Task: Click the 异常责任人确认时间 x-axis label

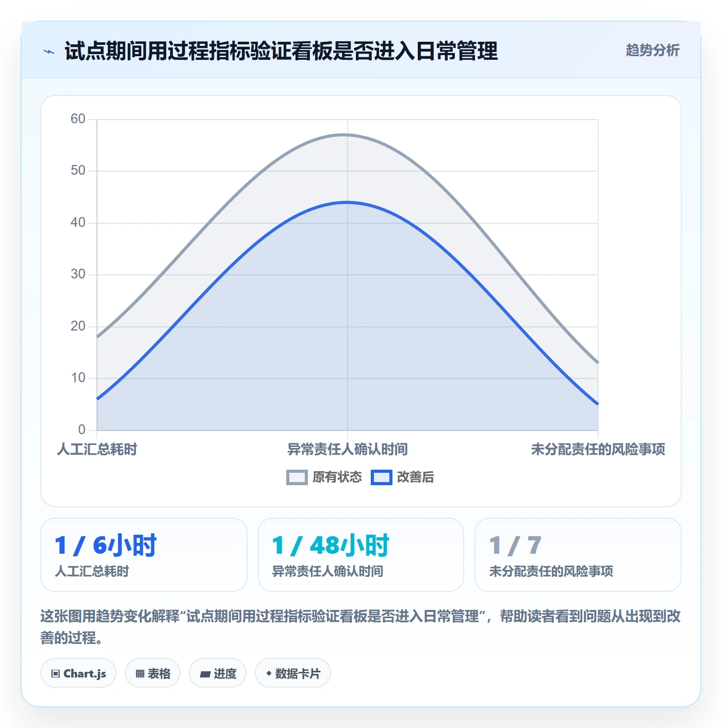Action: coord(348,450)
